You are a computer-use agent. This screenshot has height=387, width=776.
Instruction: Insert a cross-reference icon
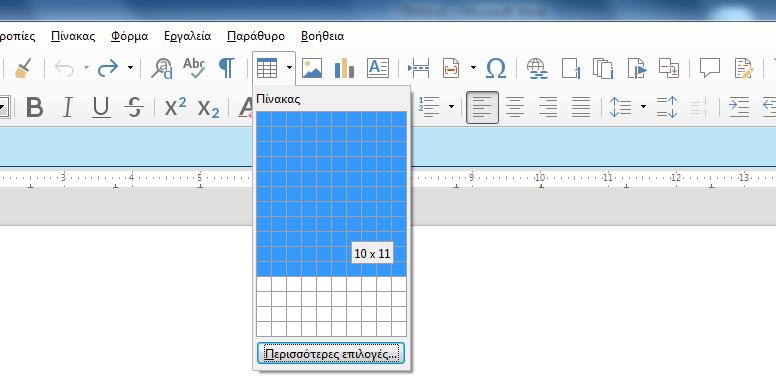click(669, 68)
